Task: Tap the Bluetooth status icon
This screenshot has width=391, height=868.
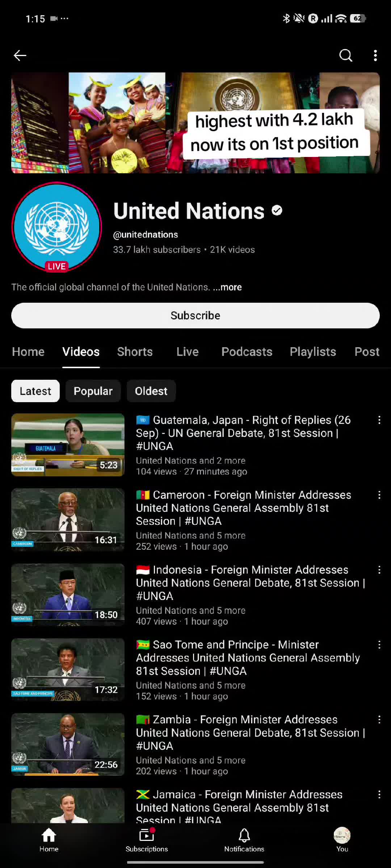Action: 286,18
